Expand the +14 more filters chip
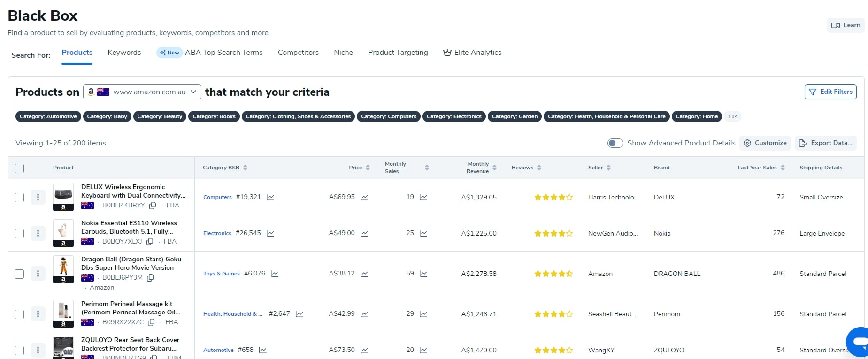Screen dimensions: 868x359 coord(733,116)
